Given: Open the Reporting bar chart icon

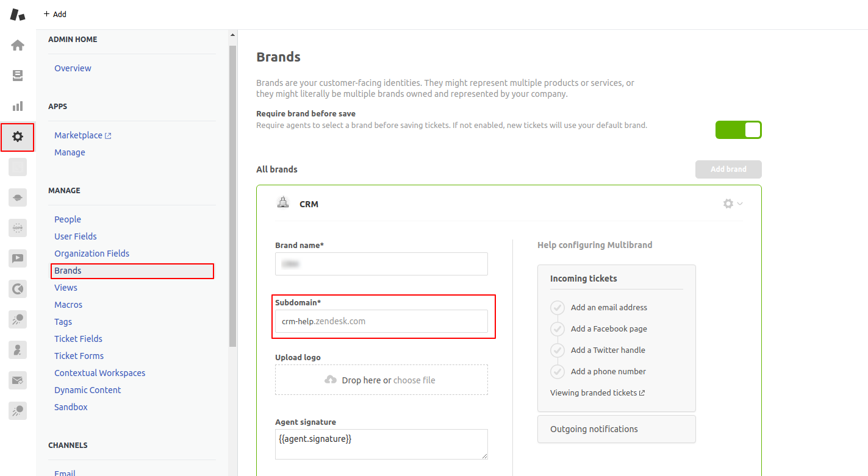Looking at the screenshot, I should coord(18,106).
